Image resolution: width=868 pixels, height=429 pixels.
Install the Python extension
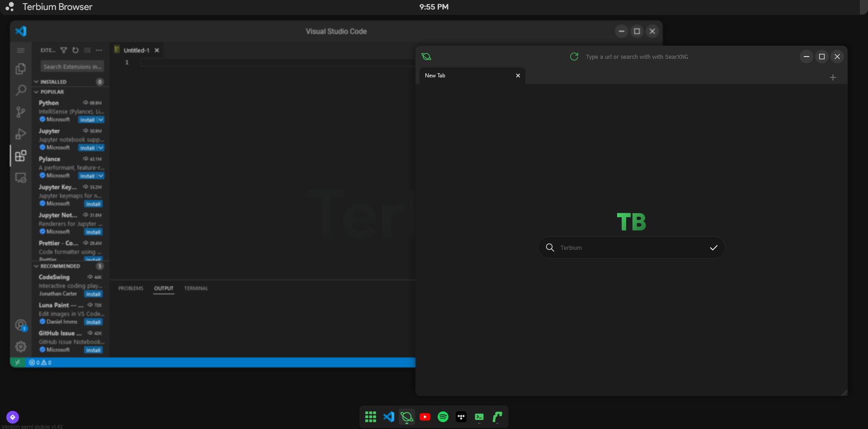(x=87, y=120)
